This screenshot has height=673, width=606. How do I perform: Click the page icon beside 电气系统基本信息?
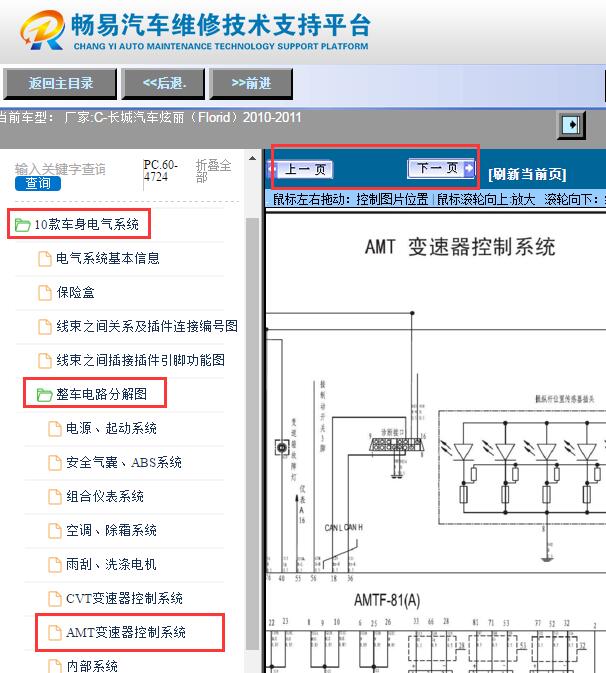[45, 258]
